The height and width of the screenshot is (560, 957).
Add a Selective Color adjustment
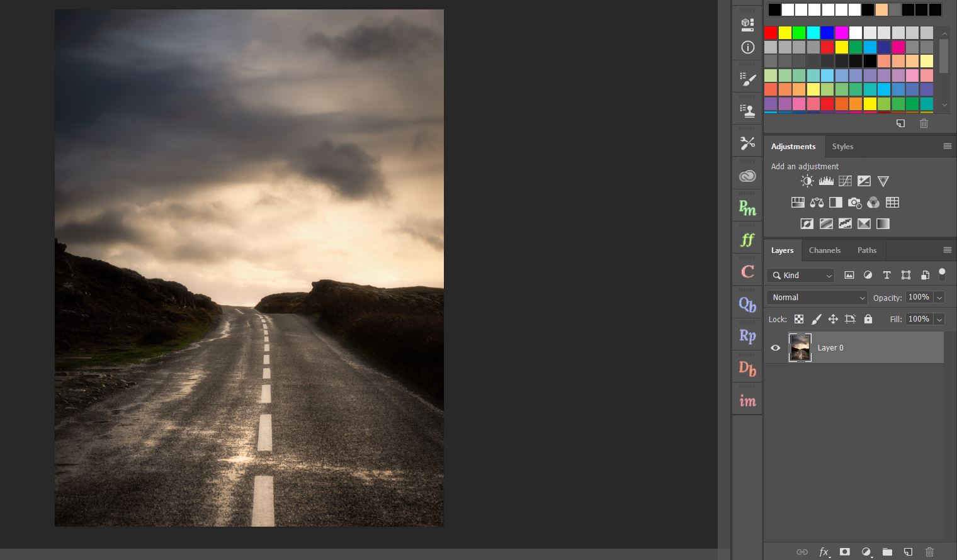(x=864, y=224)
